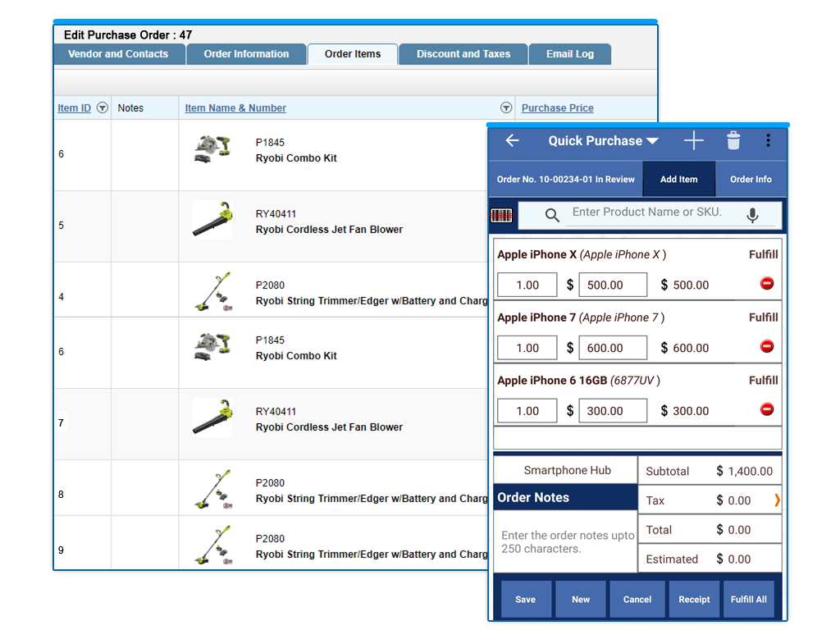Viewport: 840px width, 630px height.
Task: Edit quantity field for Apple iPhone 7
Action: (x=527, y=348)
